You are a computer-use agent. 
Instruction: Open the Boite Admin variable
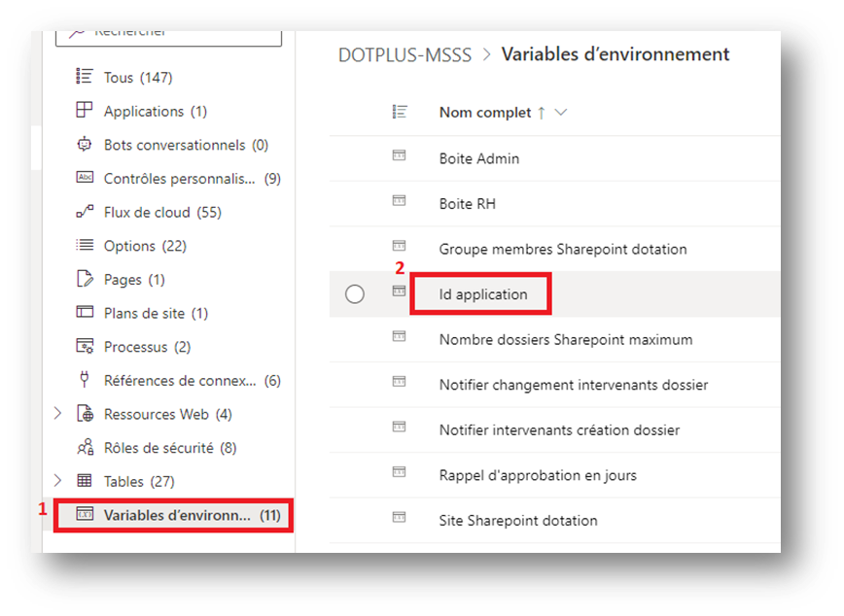coord(479,158)
